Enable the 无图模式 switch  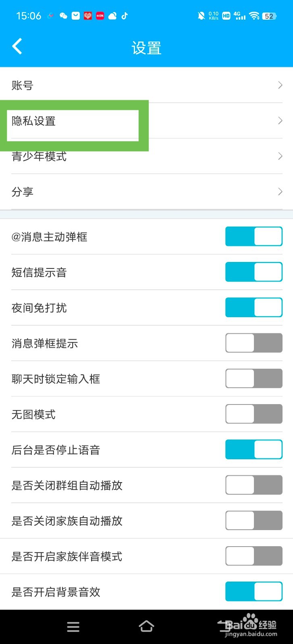click(254, 414)
